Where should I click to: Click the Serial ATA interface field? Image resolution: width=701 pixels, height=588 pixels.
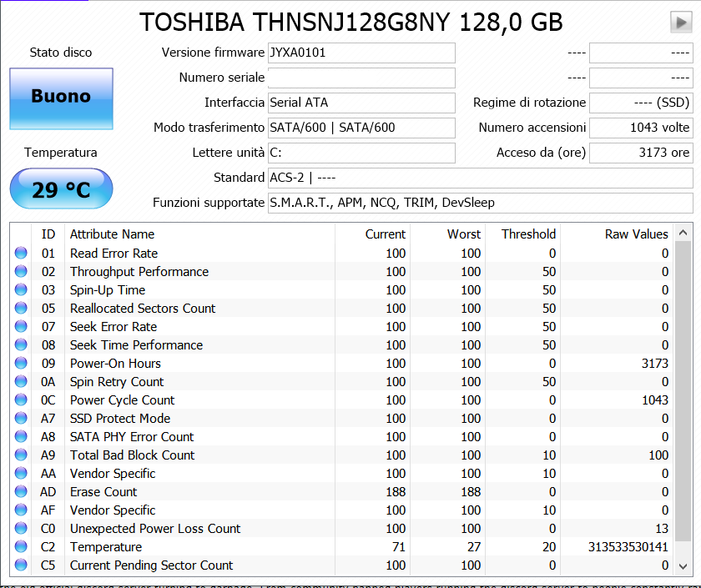361,103
